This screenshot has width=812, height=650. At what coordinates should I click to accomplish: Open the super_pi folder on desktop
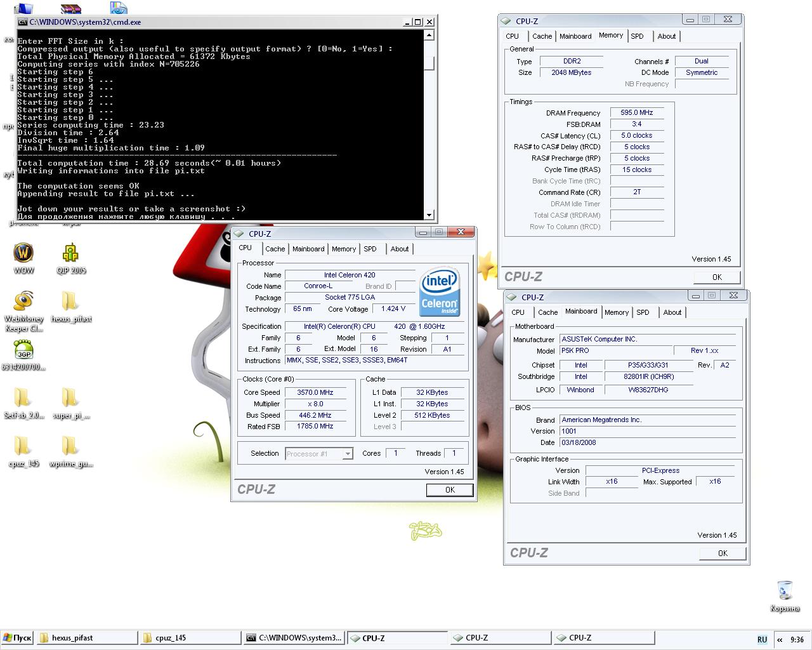click(x=70, y=404)
